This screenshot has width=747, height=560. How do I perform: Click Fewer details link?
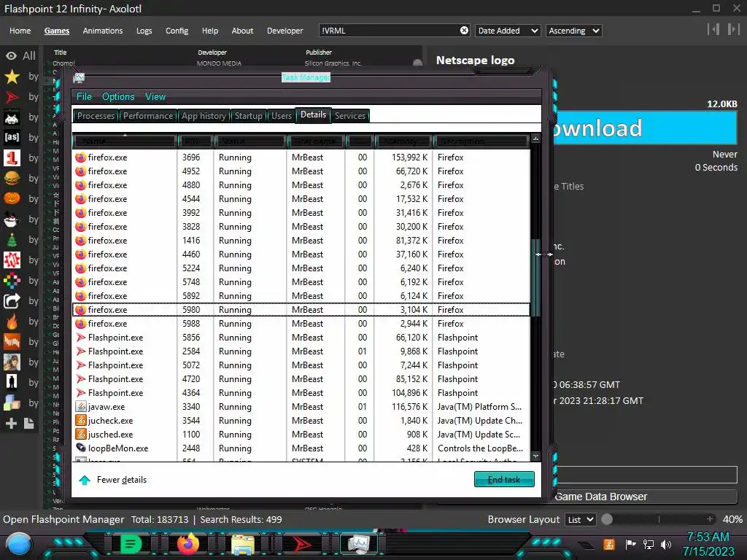(x=122, y=480)
